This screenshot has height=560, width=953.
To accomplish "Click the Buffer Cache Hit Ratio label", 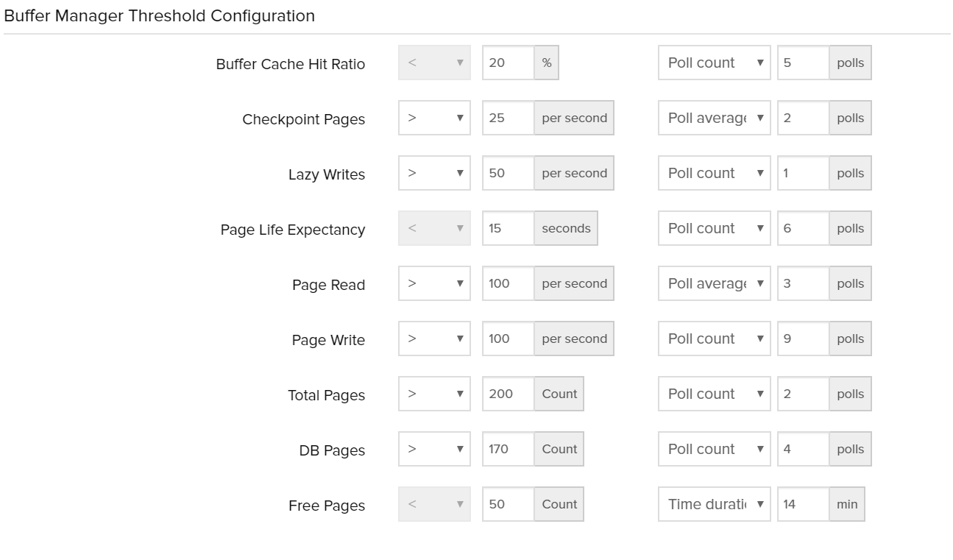I will point(291,64).
